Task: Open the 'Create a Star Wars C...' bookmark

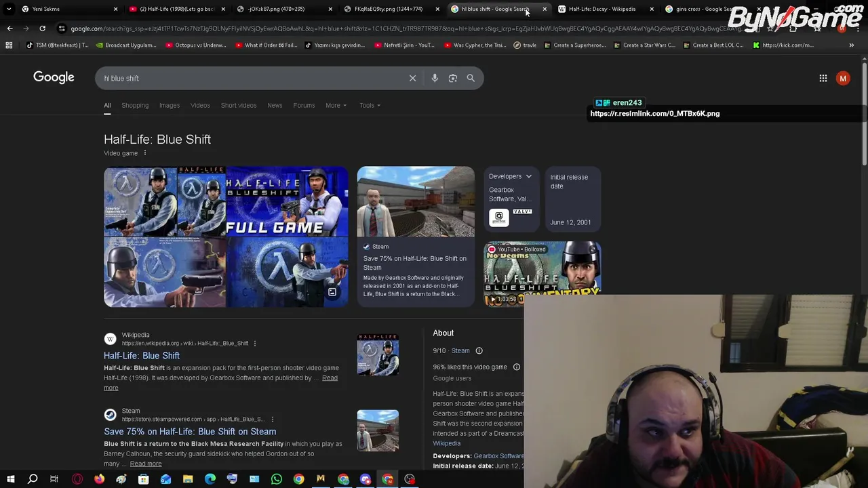Action: 644,45
